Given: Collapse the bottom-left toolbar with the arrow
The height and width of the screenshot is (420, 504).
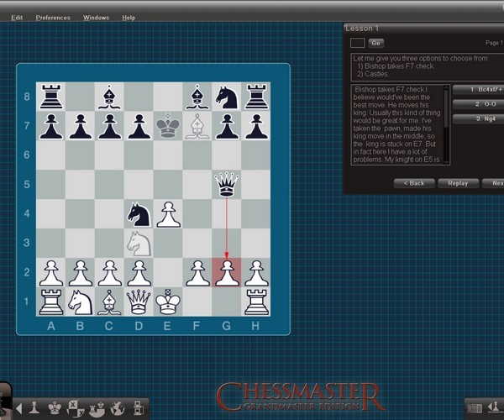Looking at the screenshot, I should pos(18,409).
